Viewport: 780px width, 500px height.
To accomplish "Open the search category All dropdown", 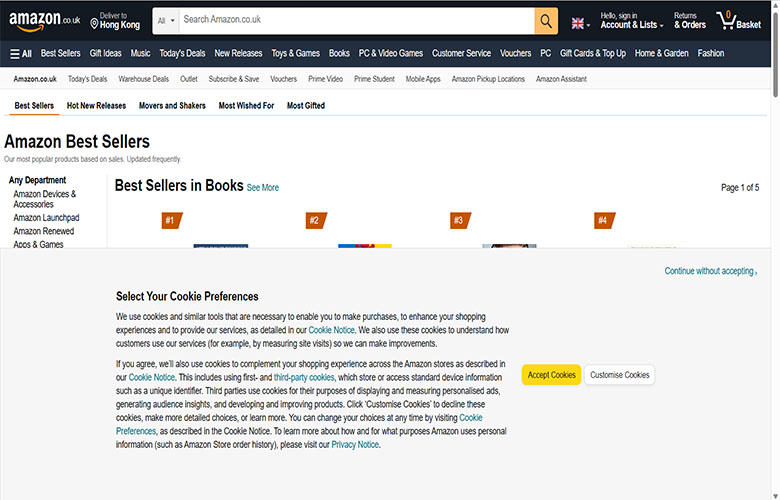I will click(x=166, y=21).
